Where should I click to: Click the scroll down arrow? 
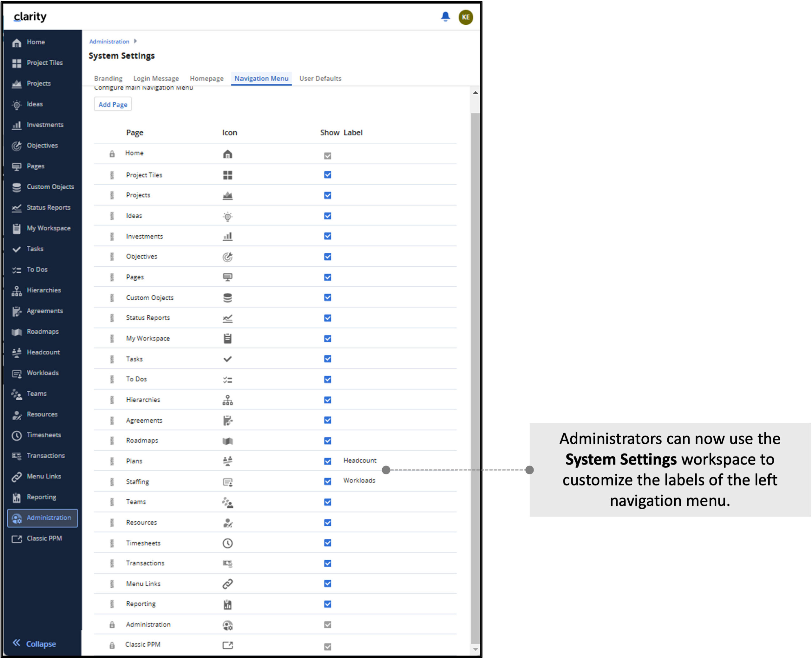click(x=475, y=649)
